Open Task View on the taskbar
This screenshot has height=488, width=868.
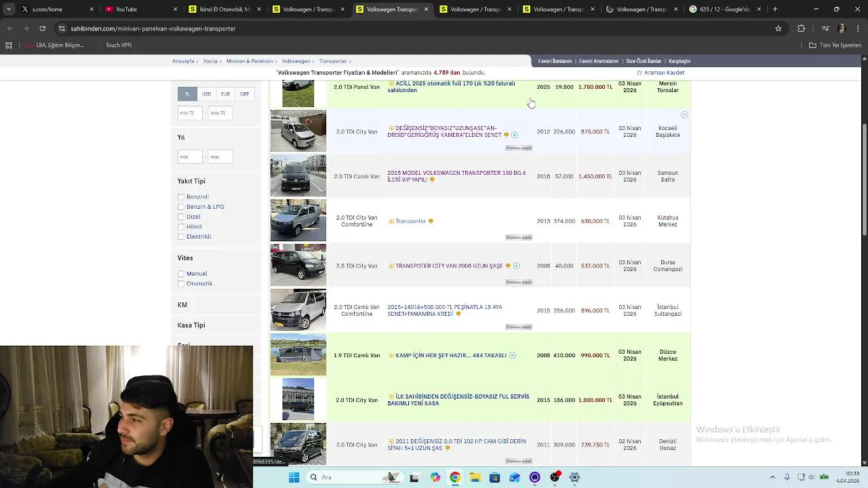[x=414, y=477]
